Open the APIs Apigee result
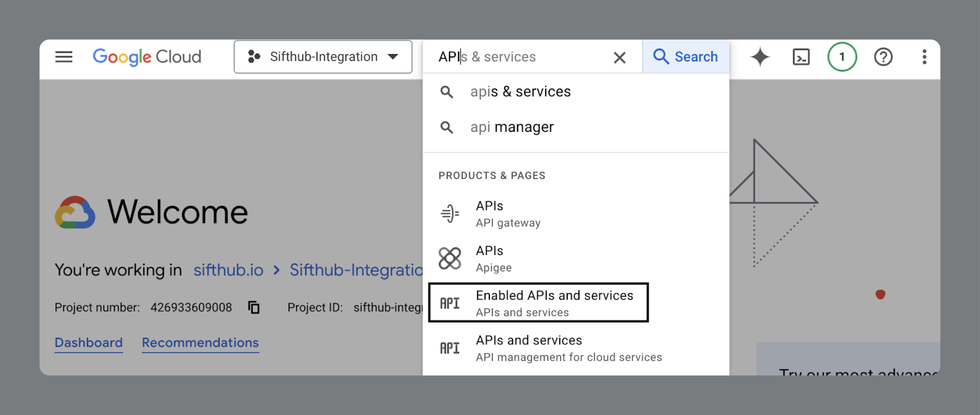The image size is (980, 415). (493, 258)
